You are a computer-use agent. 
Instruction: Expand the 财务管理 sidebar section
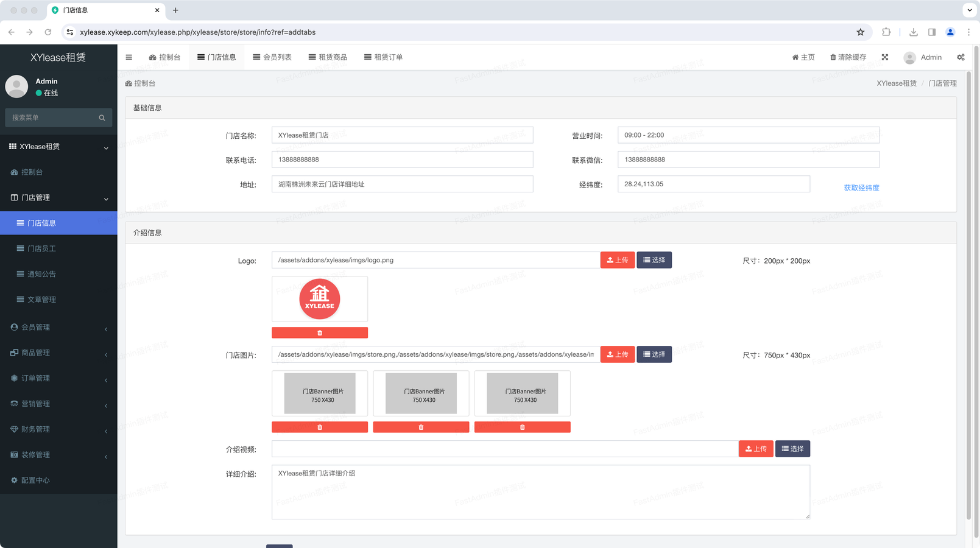[x=58, y=429]
